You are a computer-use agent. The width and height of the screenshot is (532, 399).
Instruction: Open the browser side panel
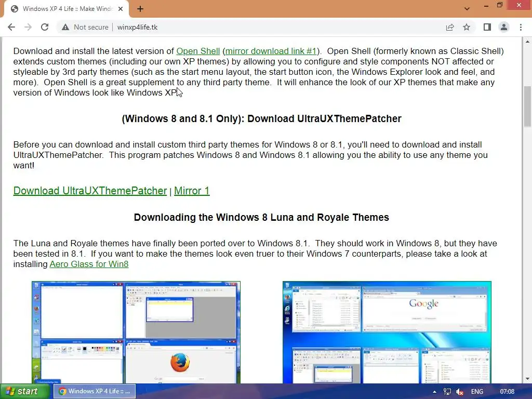point(487,27)
